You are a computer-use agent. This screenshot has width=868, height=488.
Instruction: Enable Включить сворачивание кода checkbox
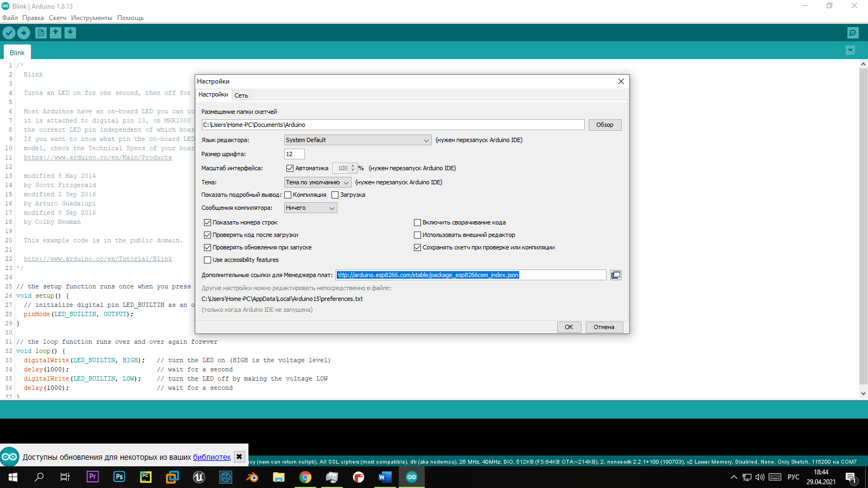coord(417,222)
